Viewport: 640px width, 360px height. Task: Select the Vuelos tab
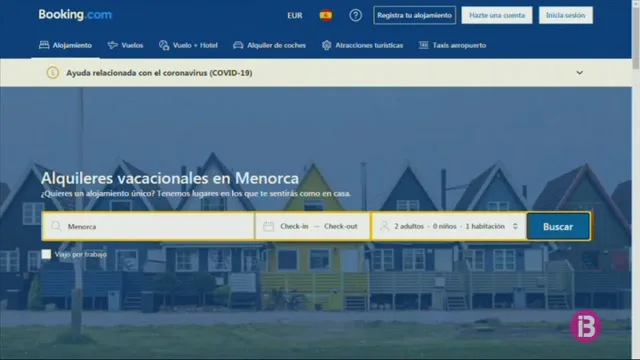pos(125,45)
